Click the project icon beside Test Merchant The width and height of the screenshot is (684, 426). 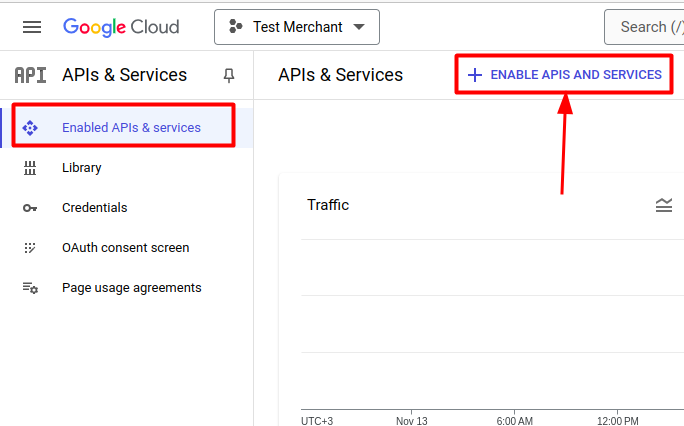coord(236,27)
